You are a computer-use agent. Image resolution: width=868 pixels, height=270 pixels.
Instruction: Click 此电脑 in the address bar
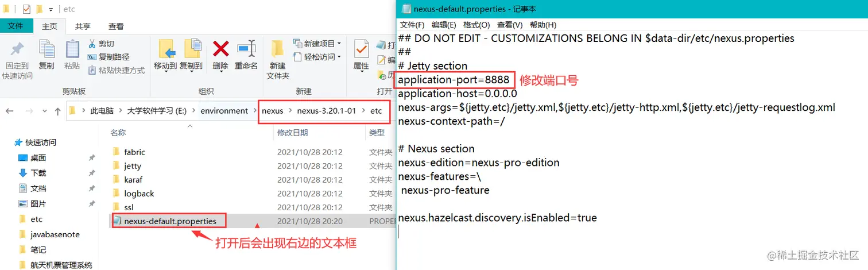[102, 111]
